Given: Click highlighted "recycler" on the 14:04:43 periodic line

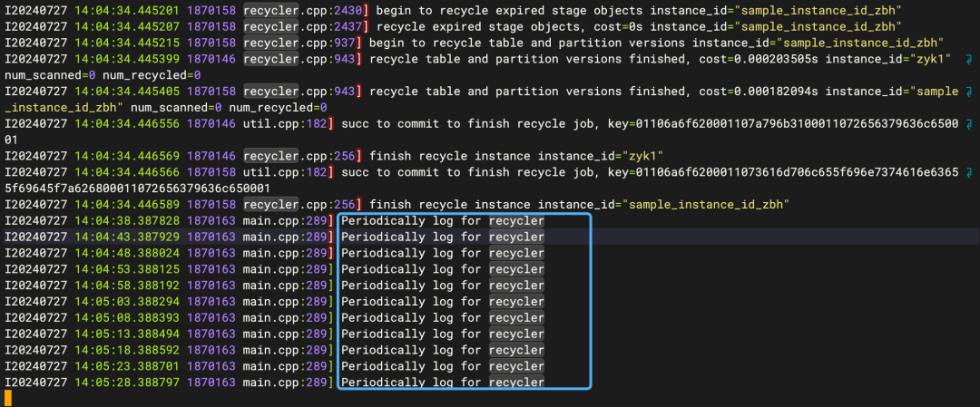Looking at the screenshot, I should coord(516,237).
